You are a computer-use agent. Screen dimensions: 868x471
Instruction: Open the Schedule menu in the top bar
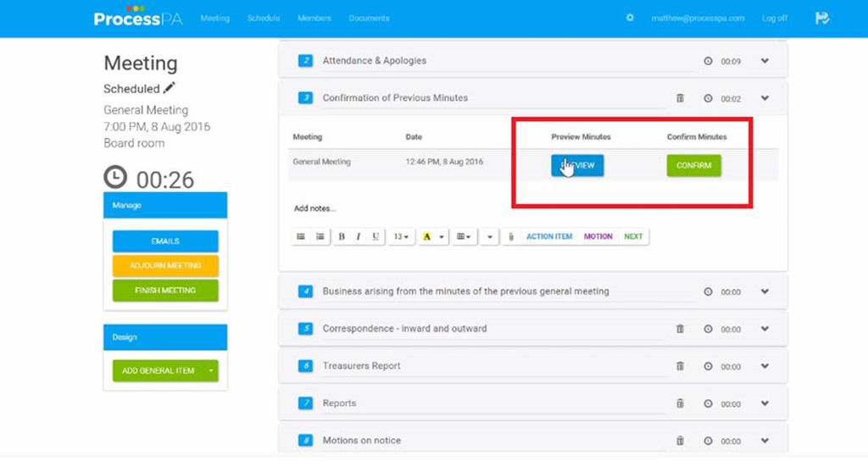pos(264,18)
